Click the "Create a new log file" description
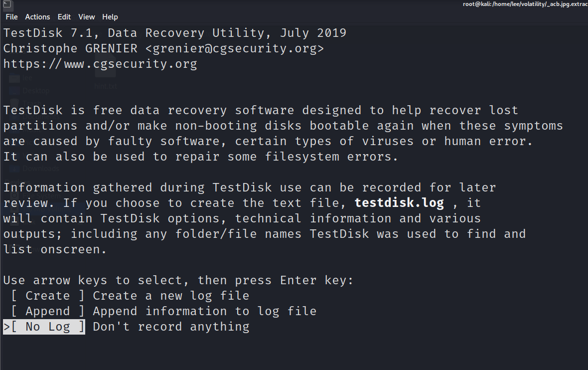Screen dimensions: 588x370 click(x=171, y=296)
